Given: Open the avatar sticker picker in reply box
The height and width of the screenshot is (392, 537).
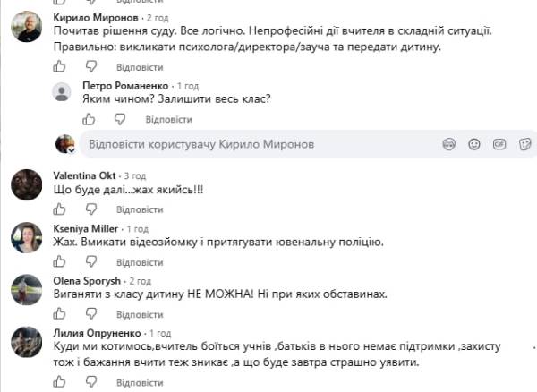Looking at the screenshot, I should click(449, 144).
